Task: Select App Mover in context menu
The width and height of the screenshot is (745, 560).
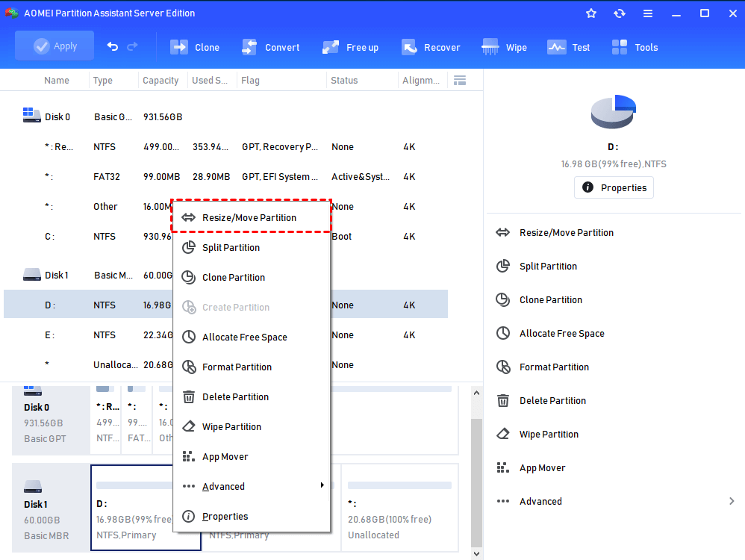Action: [x=251, y=457]
